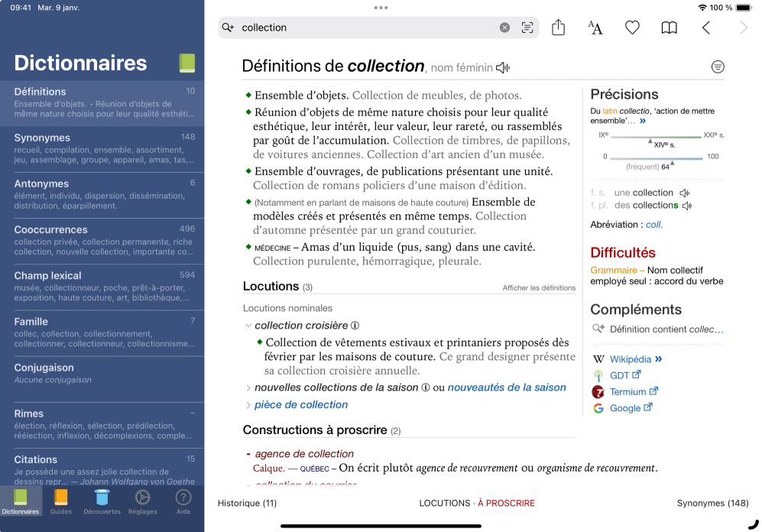Select Synonymes in the dictionaries sidebar
Image resolution: width=762 pixels, height=532 pixels.
click(x=102, y=148)
